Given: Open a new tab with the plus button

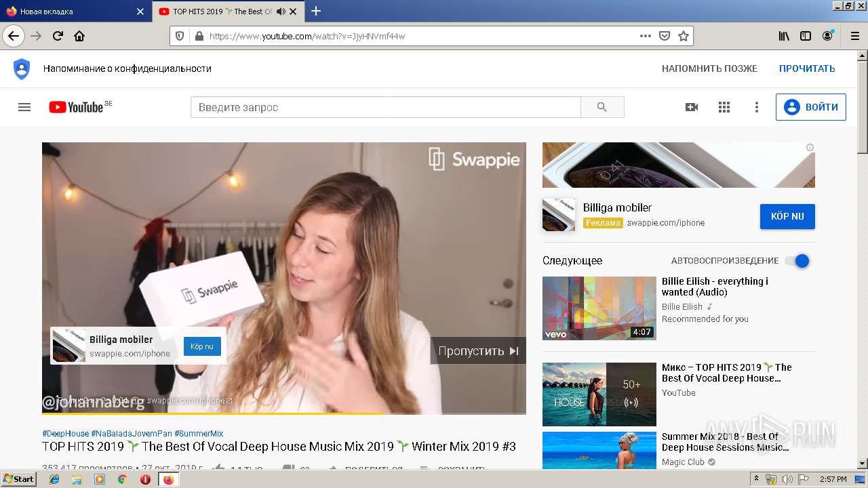Looking at the screenshot, I should [x=316, y=11].
